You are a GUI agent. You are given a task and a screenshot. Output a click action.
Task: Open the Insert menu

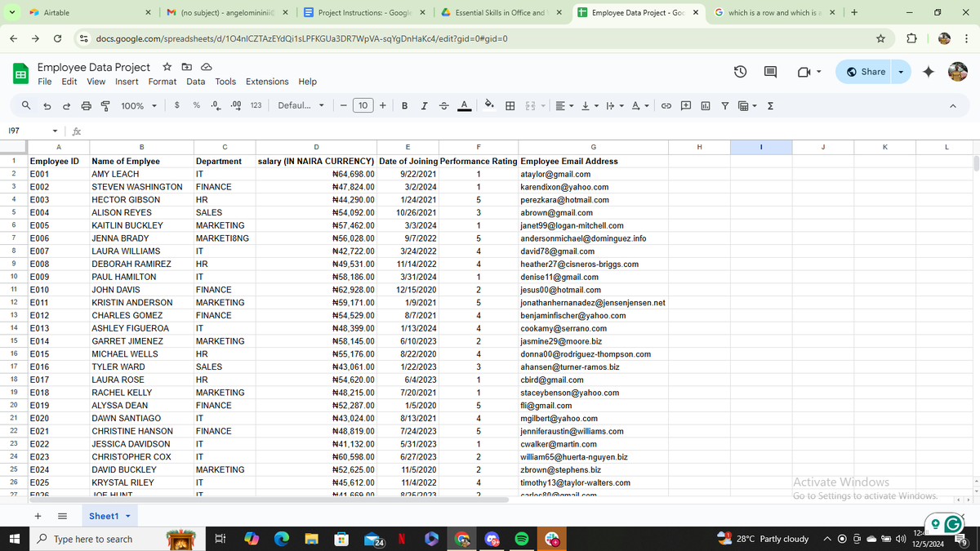(127, 82)
